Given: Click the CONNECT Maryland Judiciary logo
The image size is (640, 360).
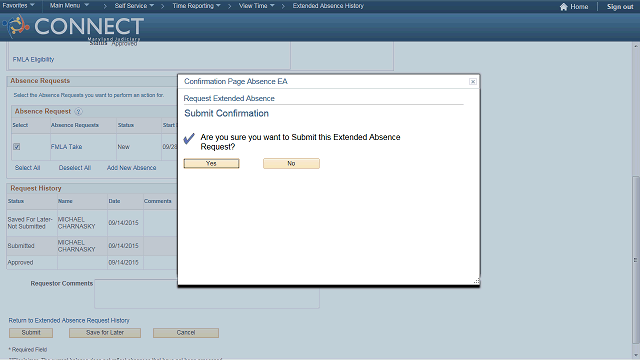Looking at the screenshot, I should [73, 28].
